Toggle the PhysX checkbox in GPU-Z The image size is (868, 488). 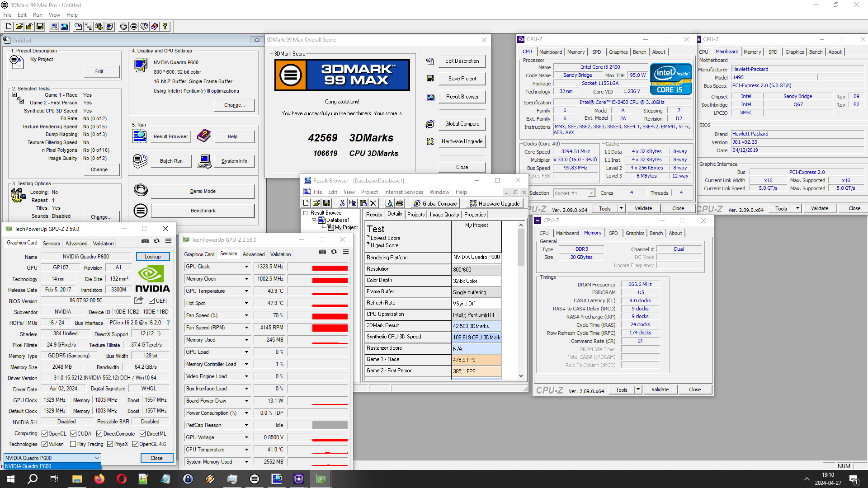pos(110,444)
